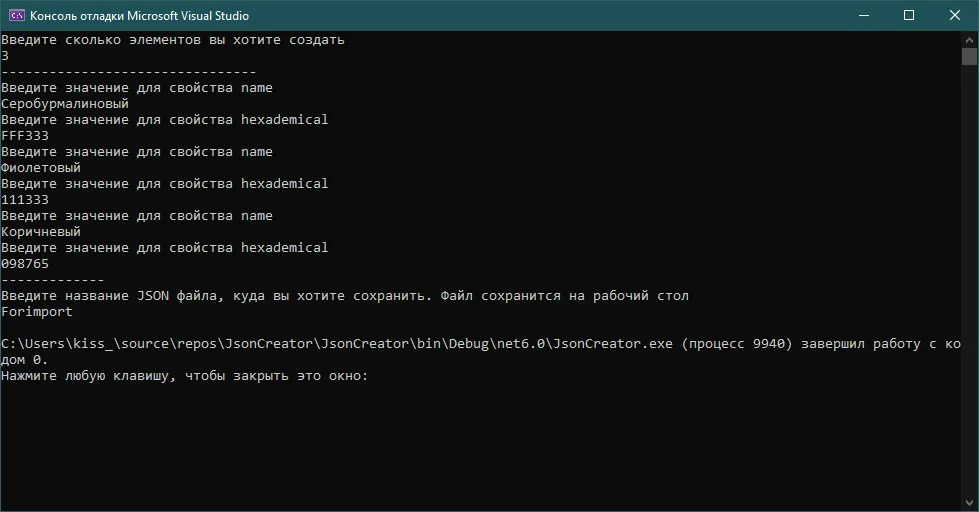Click the text 'Фиолетовый'
979x512 pixels.
(x=41, y=168)
